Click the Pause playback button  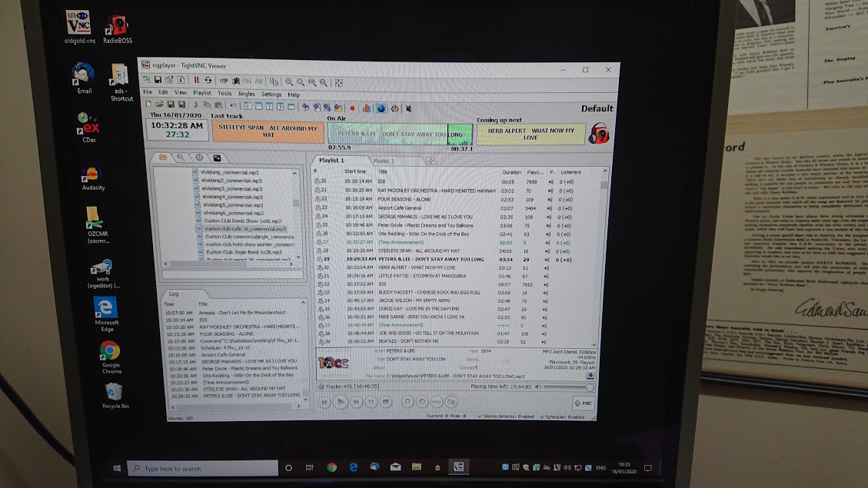click(x=371, y=402)
